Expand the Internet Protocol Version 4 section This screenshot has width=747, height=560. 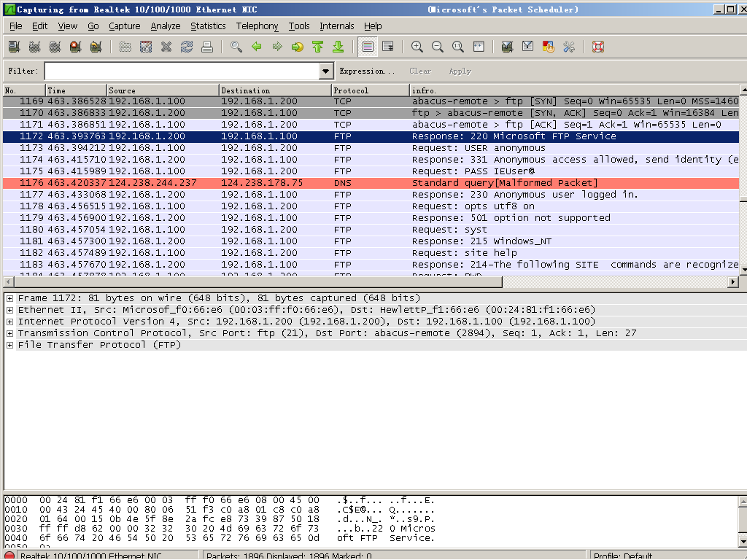[9, 322]
